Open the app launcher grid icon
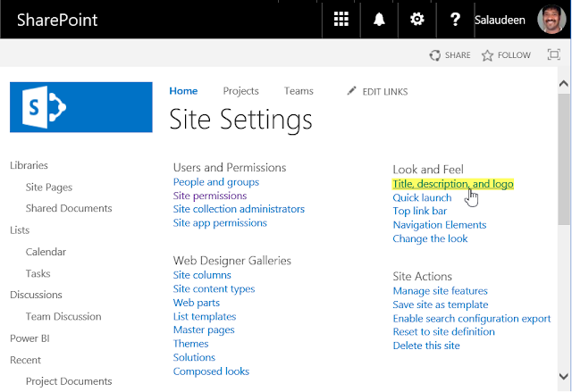This screenshot has height=392, width=572. (x=341, y=20)
